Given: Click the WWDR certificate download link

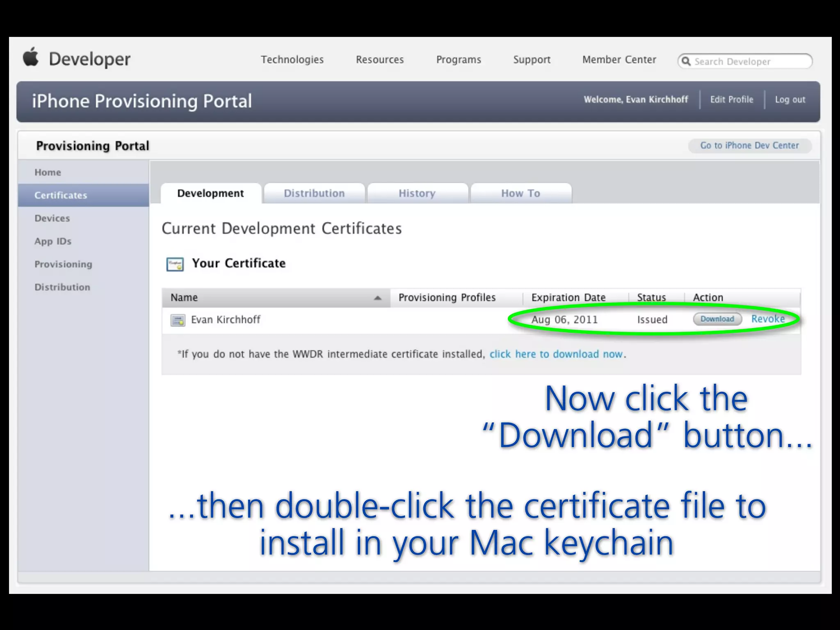Looking at the screenshot, I should pos(557,354).
